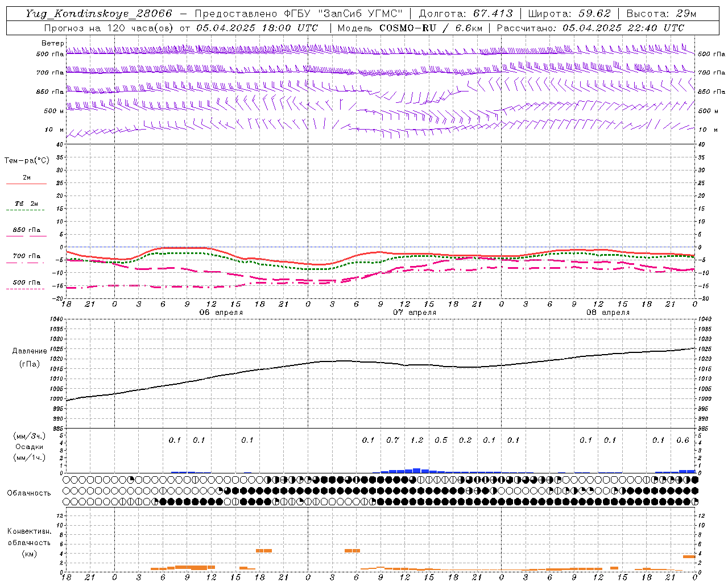Click the longitude value 67.413
This screenshot has height=582, width=728.
coord(493,14)
